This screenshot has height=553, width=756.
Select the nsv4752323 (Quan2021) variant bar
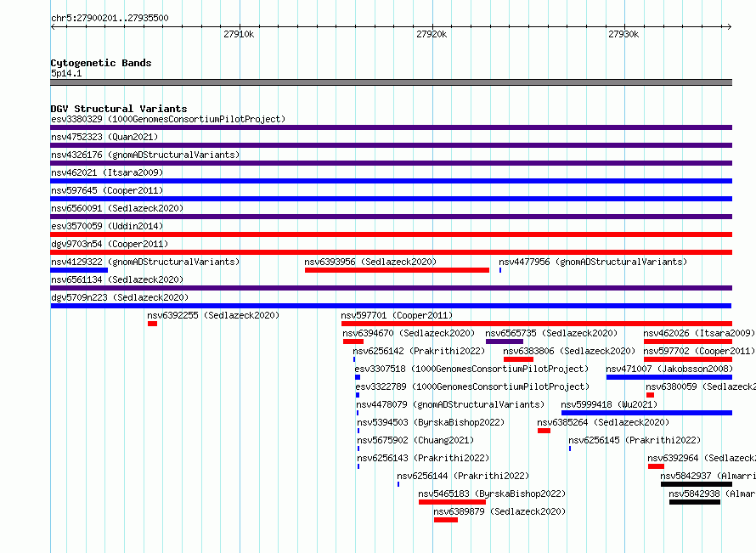coord(391,145)
